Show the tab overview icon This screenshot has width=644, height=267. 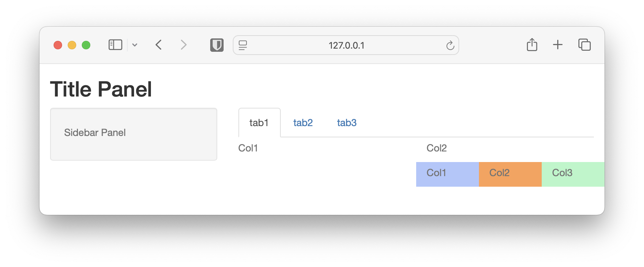pyautogui.click(x=584, y=45)
